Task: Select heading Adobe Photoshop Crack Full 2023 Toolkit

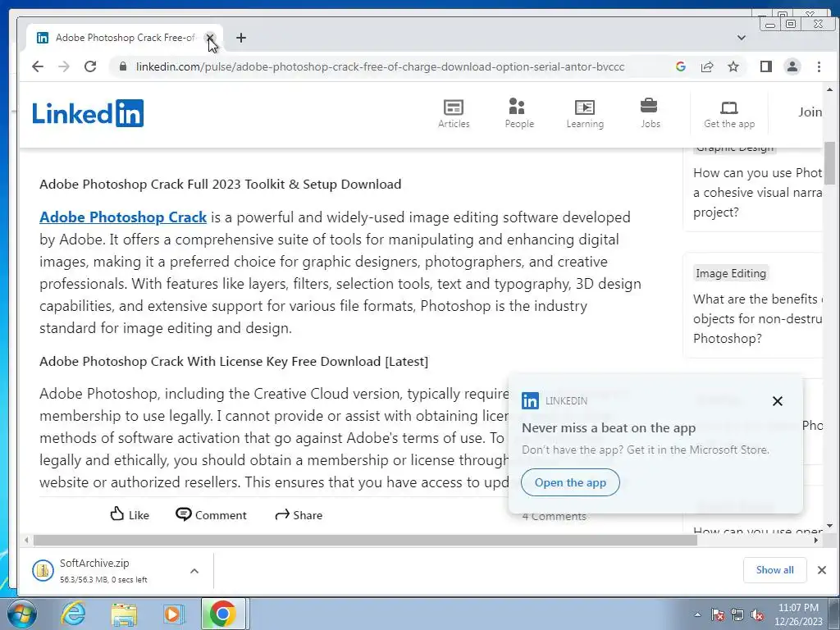Action: point(220,185)
